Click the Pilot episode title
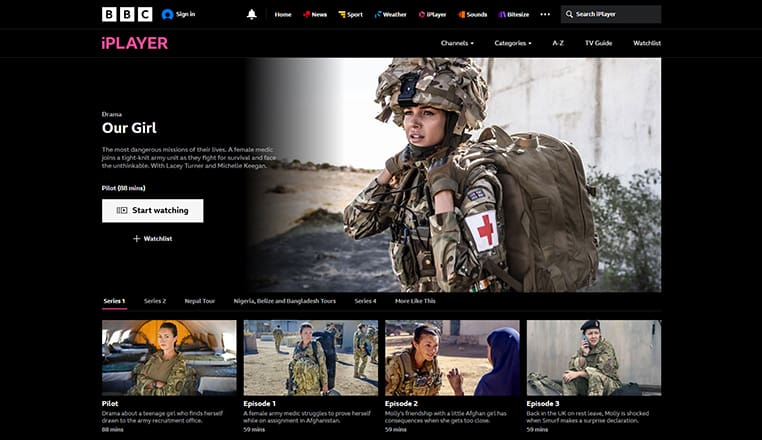The width and height of the screenshot is (762, 440). point(110,404)
